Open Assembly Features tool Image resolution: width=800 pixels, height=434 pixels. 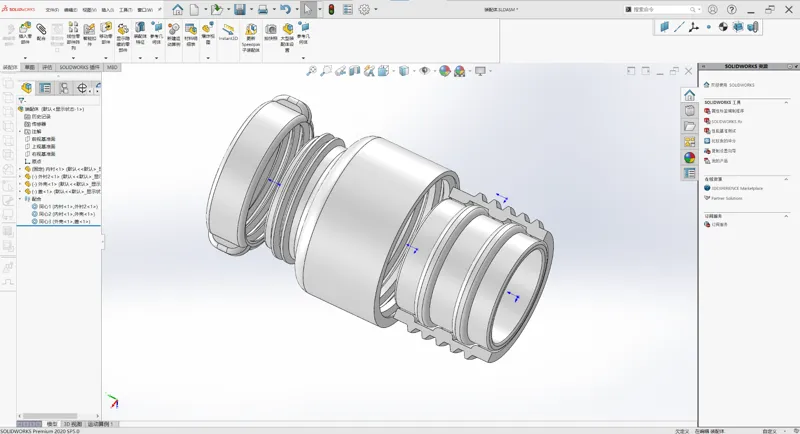(x=140, y=34)
